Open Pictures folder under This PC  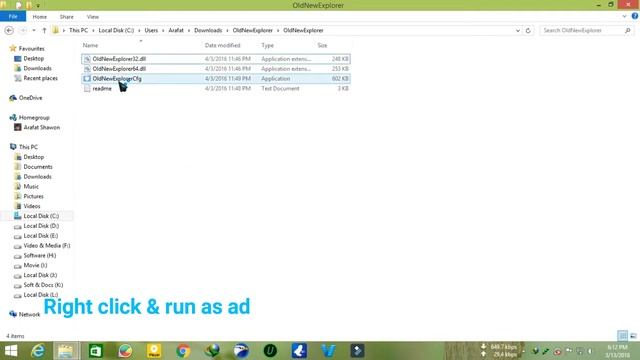click(33, 196)
